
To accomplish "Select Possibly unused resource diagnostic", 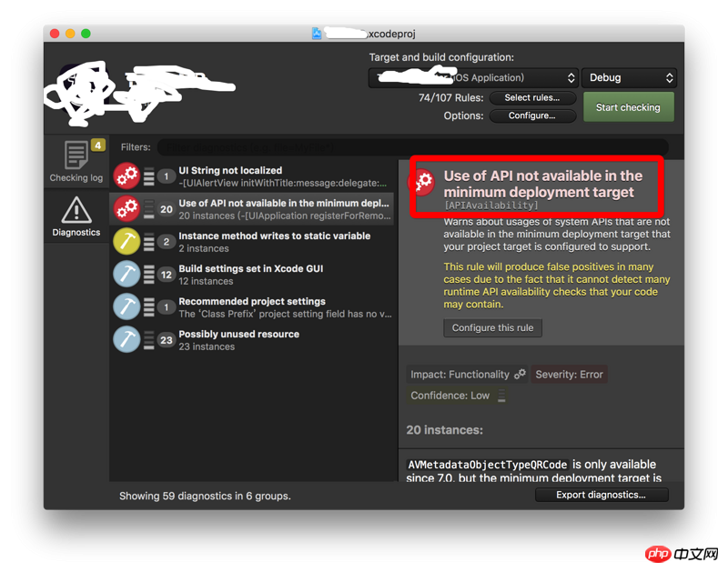I will pos(252,340).
